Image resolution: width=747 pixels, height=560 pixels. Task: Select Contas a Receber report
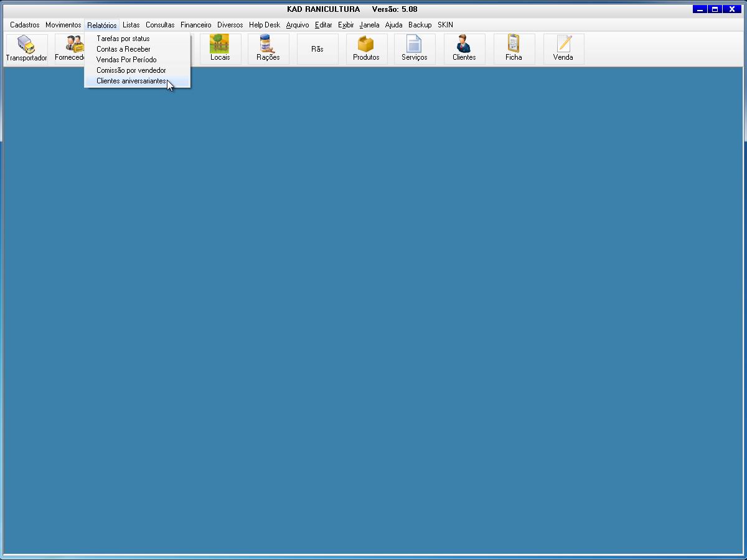(137, 49)
